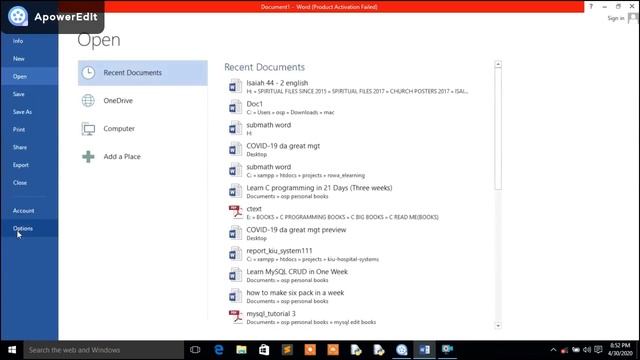This screenshot has width=640, height=360.
Task: Click the Computer monitor icon
Action: coord(88,129)
